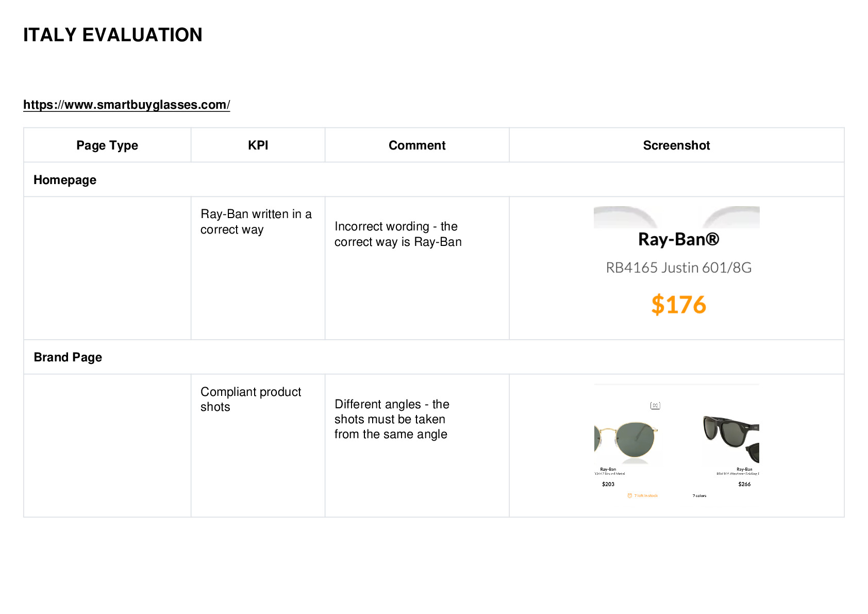
Task: Select the Comment column header
Action: (x=417, y=145)
